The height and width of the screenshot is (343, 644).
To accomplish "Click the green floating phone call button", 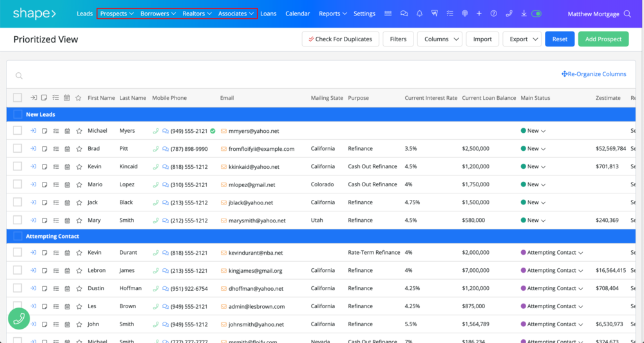I will (19, 318).
